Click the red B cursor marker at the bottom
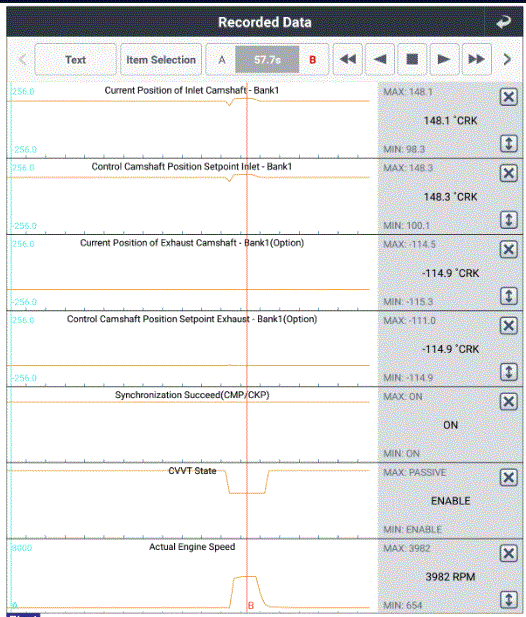This screenshot has width=526, height=617. (251, 606)
